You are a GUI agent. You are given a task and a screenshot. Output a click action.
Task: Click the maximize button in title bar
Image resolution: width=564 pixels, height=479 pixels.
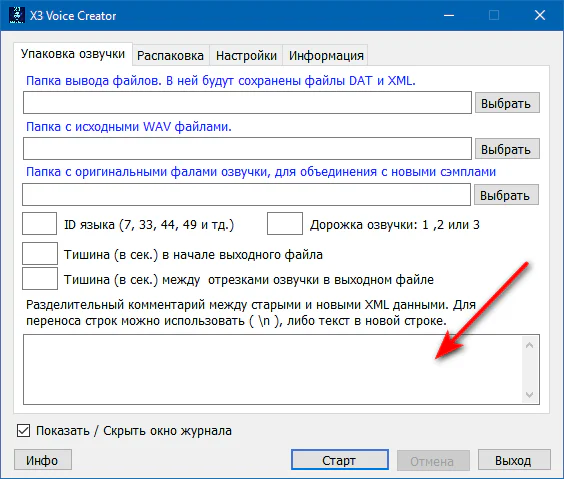[494, 15]
